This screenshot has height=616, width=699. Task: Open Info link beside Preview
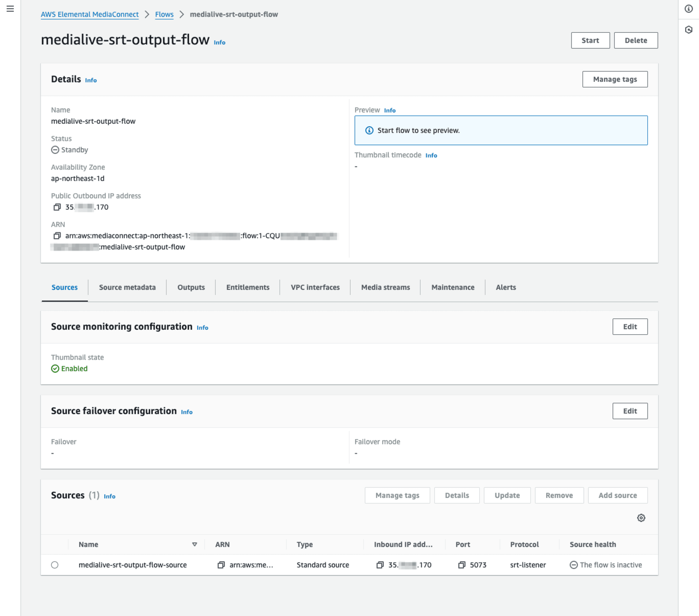(390, 110)
